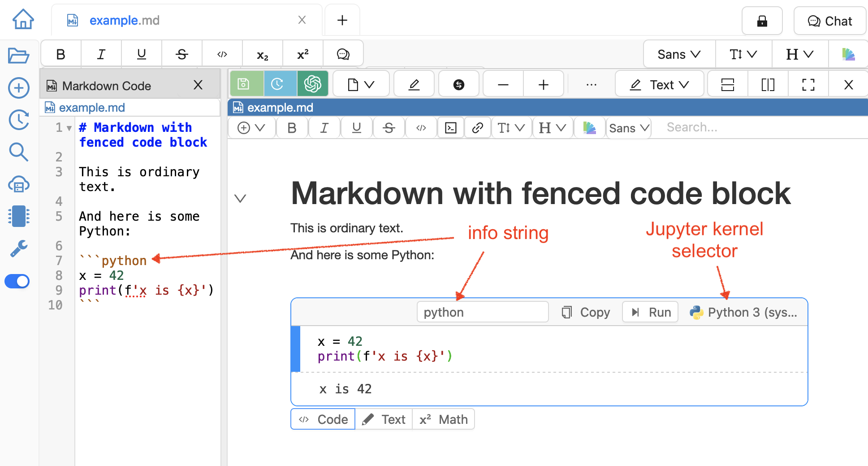Open the top Sans font dropdown
The image size is (868, 466).
point(678,54)
